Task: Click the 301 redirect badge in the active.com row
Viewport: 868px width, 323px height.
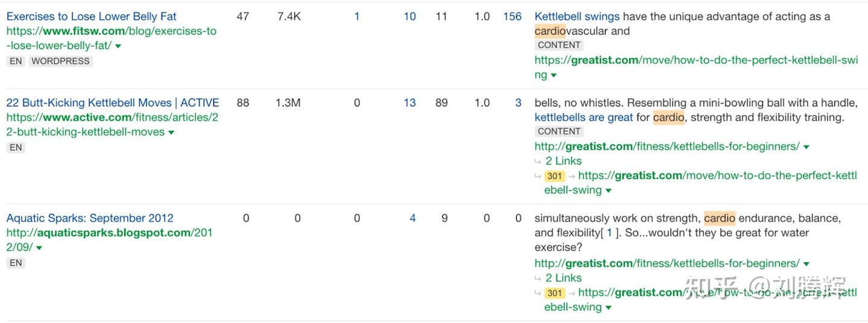Action: pyautogui.click(x=555, y=176)
